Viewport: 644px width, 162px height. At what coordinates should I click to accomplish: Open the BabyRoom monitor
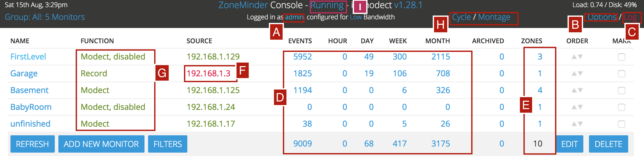click(31, 107)
